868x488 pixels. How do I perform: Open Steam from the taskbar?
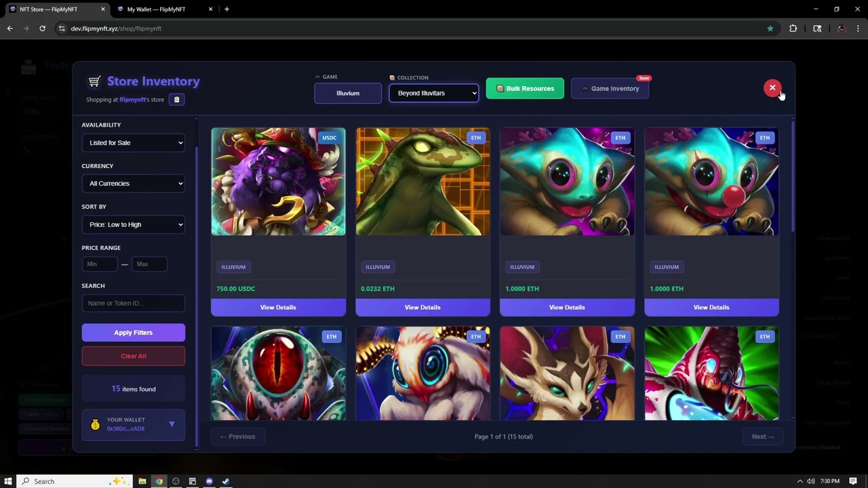coord(226,481)
